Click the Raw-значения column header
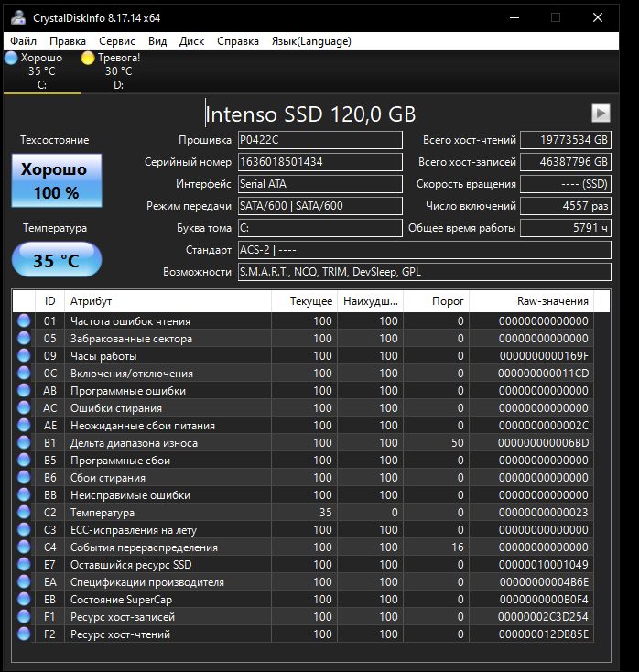Image resolution: width=639 pixels, height=672 pixels. coord(531,301)
